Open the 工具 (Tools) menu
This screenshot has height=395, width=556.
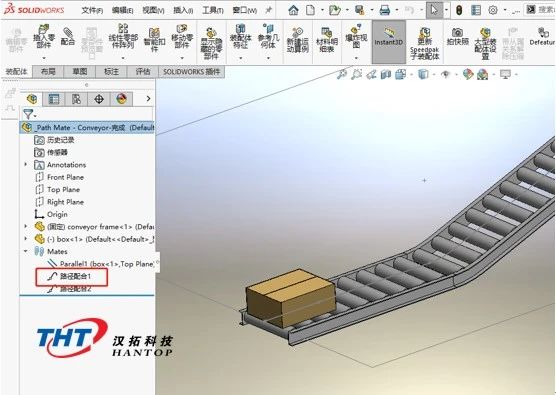click(x=213, y=10)
